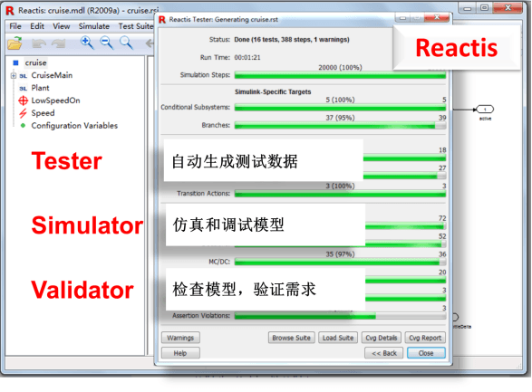Click the Reactis Tester dialog logo icon
The height and width of the screenshot is (392, 532).
(x=162, y=19)
